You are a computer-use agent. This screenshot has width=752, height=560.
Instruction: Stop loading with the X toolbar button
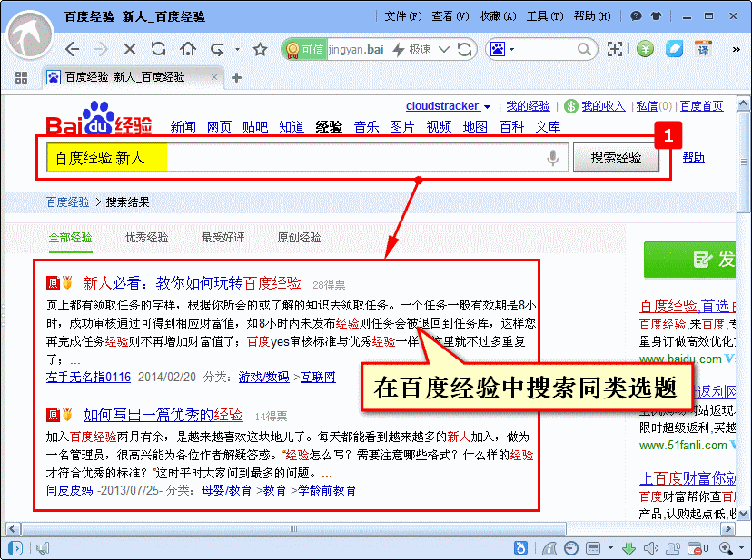pos(130,49)
